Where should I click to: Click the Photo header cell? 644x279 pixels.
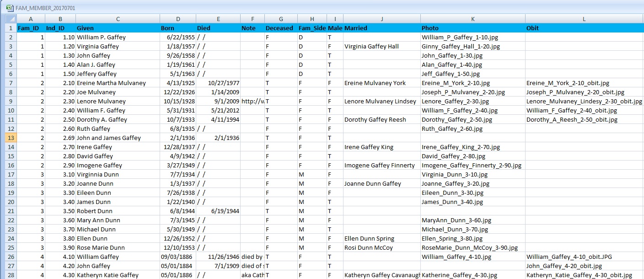(x=473, y=28)
